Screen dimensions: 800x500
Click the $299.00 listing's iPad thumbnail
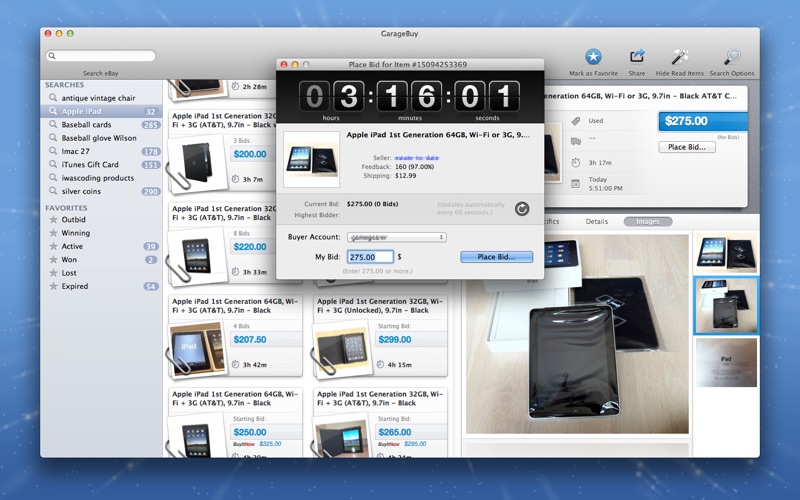pyautogui.click(x=342, y=349)
